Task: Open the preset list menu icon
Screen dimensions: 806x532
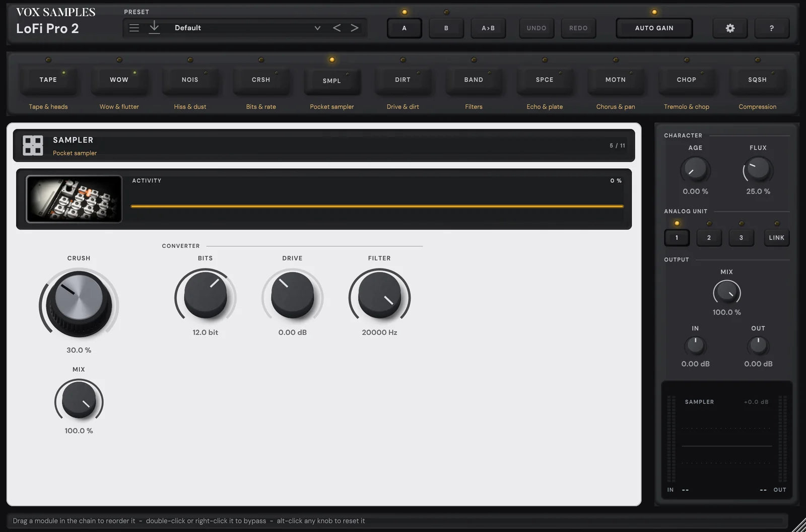Action: click(x=134, y=28)
